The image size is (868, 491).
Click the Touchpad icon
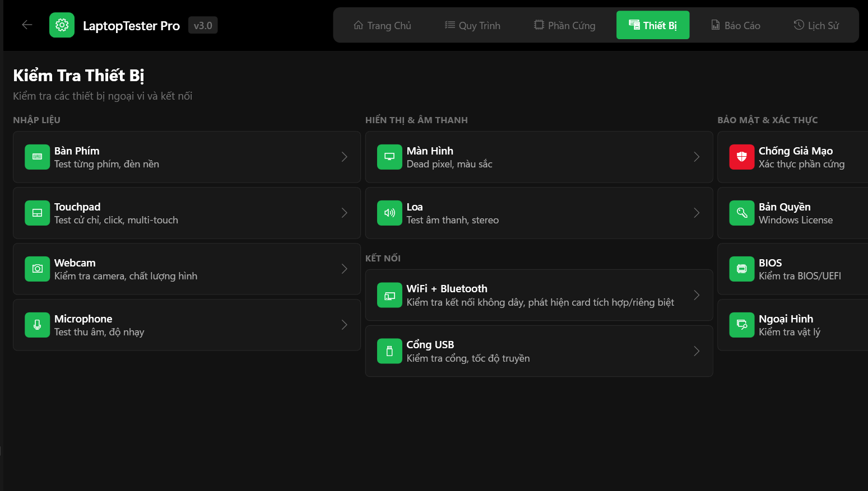(37, 213)
